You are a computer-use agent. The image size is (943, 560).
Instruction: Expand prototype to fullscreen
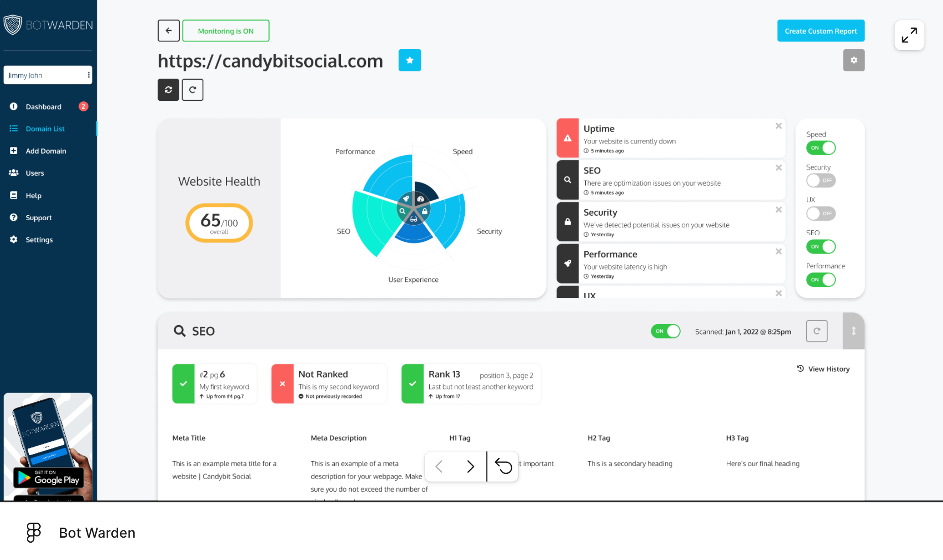click(x=908, y=35)
